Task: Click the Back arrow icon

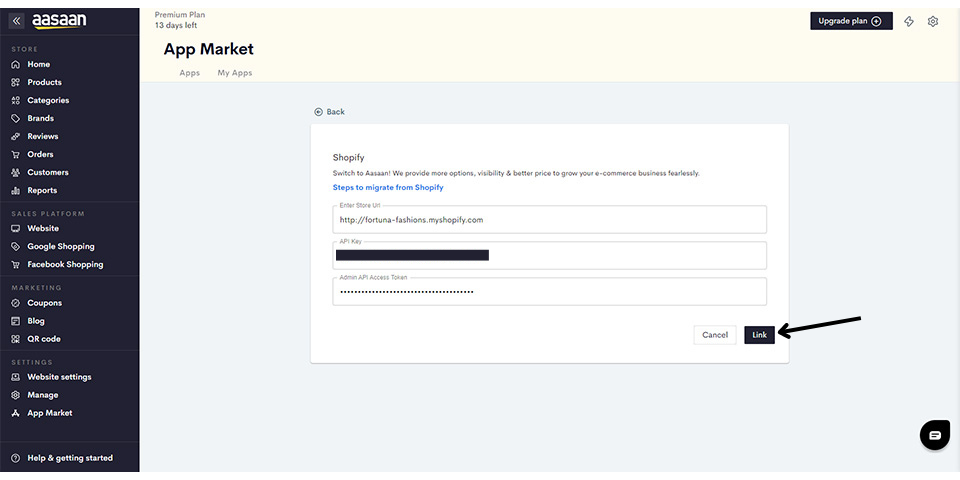Action: pyautogui.click(x=318, y=112)
